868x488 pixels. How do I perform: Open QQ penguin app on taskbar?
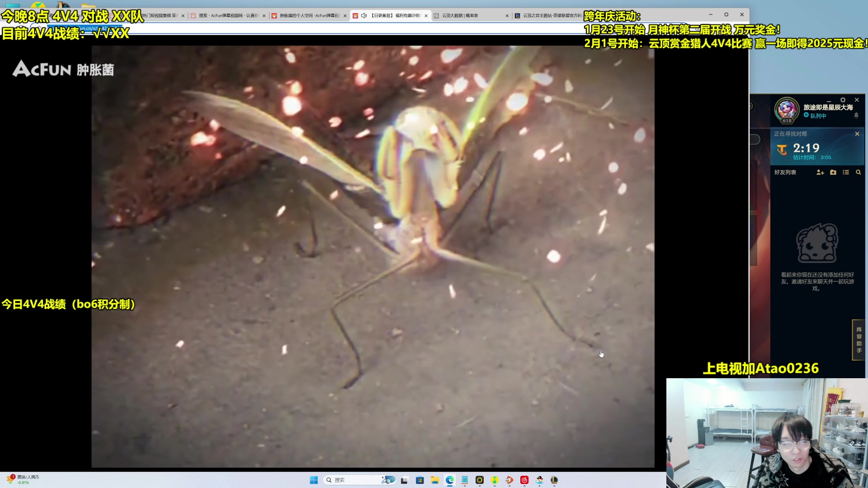539,480
